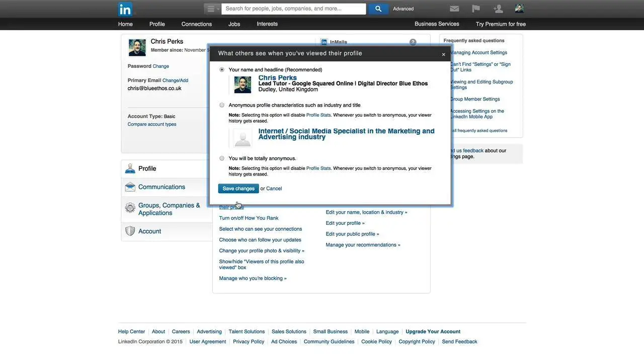Open Advanced search link
644x362 pixels.
tap(404, 9)
